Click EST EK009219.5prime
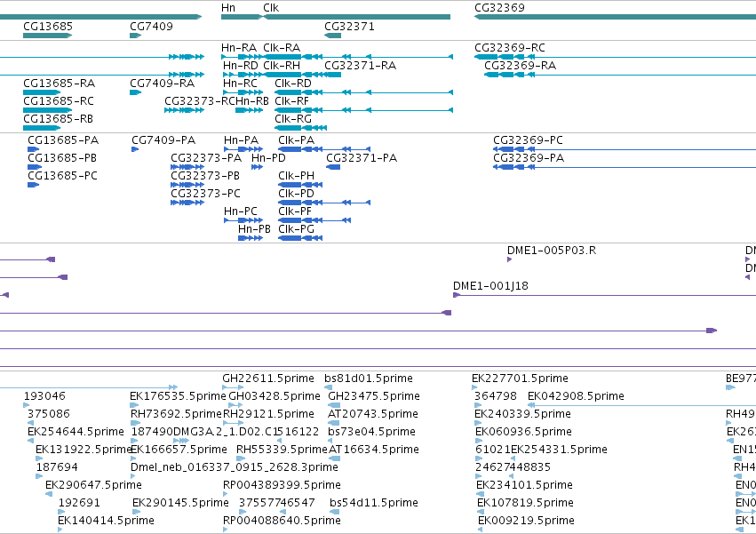This screenshot has height=534, width=756. [526, 522]
